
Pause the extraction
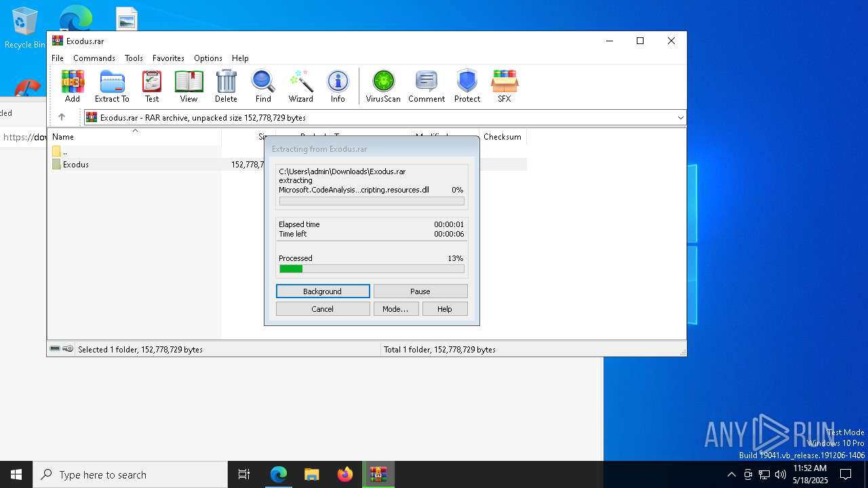pos(420,291)
